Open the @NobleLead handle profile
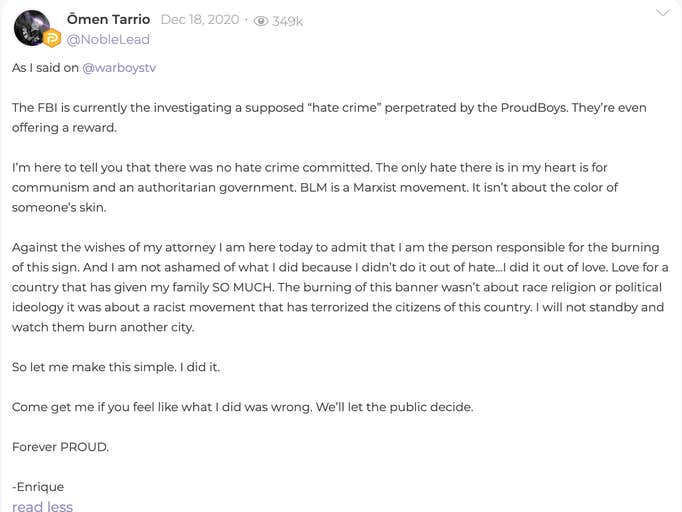This screenshot has width=682, height=512. click(108, 40)
